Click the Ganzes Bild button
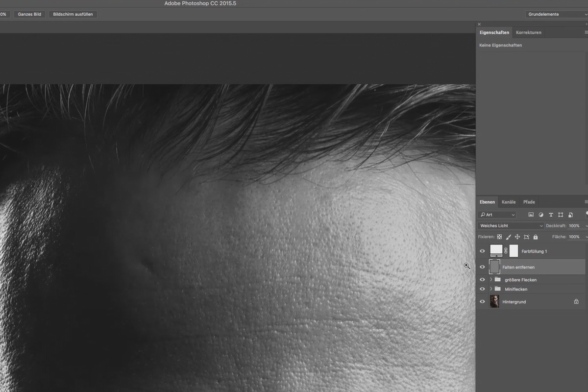 pos(29,14)
